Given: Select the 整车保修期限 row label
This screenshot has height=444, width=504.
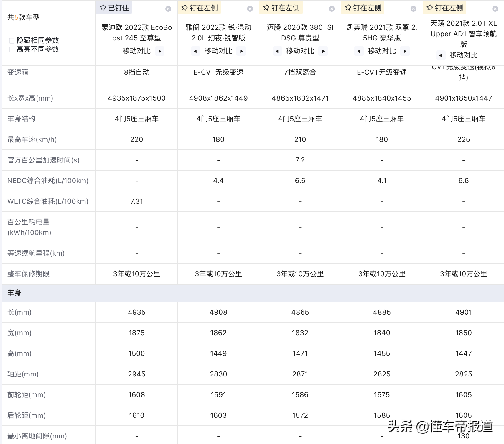Looking at the screenshot, I should [28, 274].
